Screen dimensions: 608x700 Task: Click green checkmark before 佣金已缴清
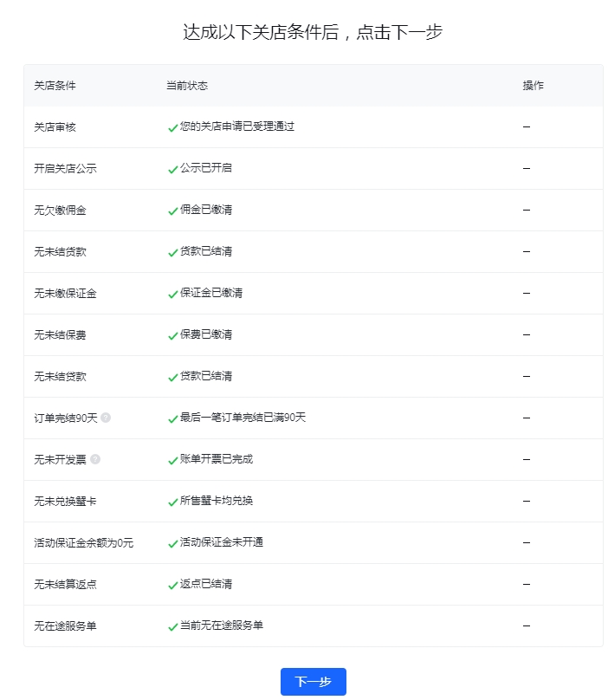172,211
